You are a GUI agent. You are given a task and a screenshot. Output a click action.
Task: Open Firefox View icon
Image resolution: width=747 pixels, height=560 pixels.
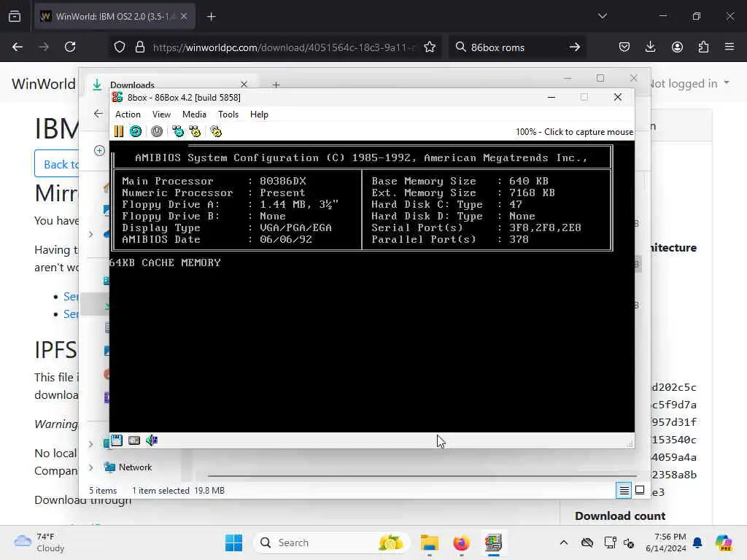point(15,17)
